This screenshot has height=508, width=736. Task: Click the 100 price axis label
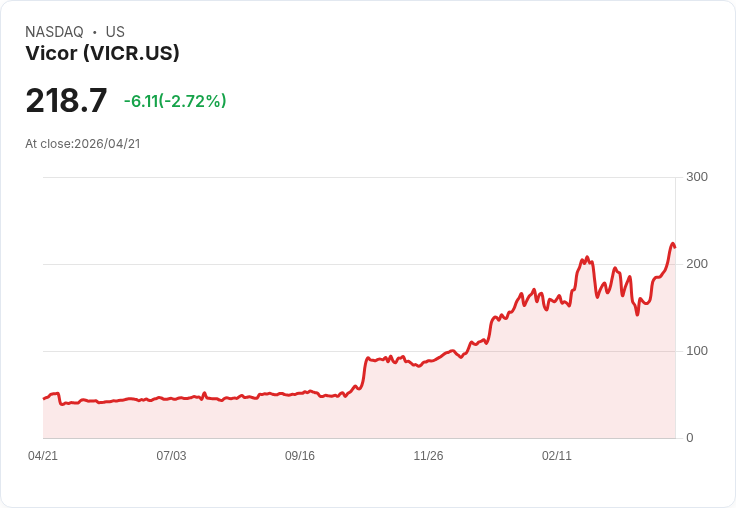pos(697,351)
